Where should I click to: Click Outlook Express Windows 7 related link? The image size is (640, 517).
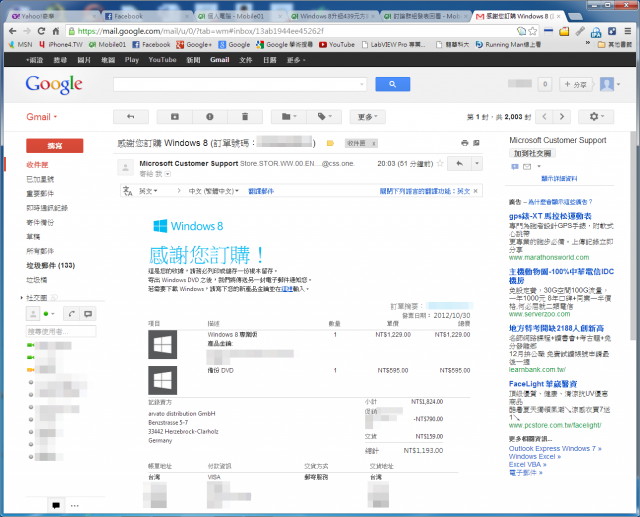coord(555,448)
